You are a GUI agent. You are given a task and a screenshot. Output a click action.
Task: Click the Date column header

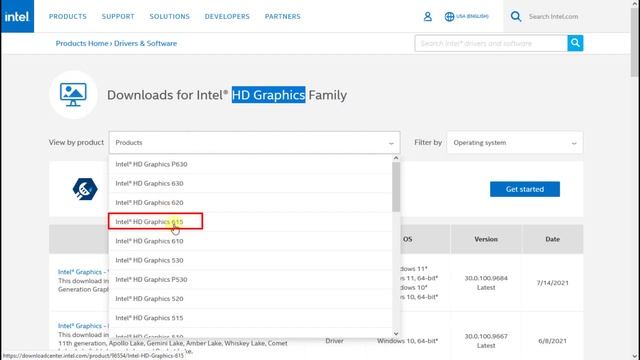coord(552,239)
